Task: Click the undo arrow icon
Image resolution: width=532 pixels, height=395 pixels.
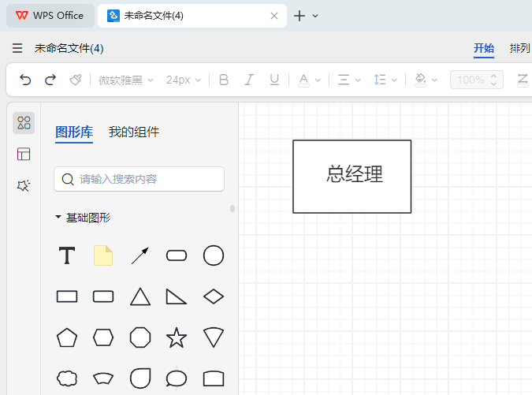Action: (25, 80)
